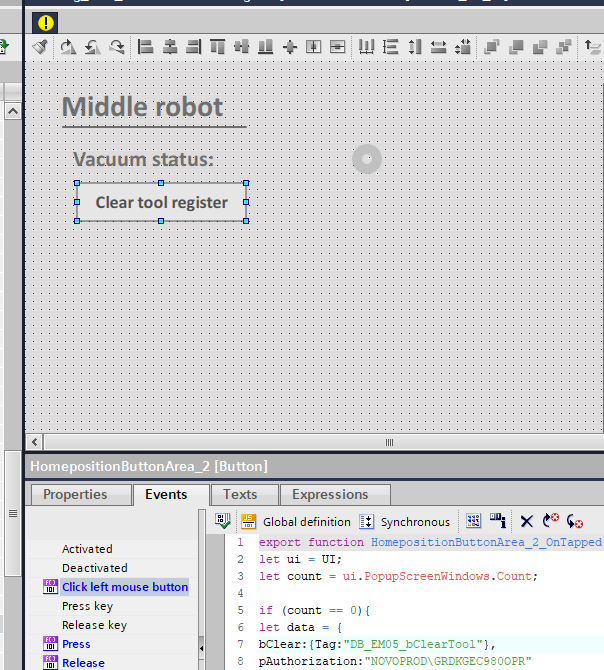Toggle the Synchronous script setting

coord(405,522)
